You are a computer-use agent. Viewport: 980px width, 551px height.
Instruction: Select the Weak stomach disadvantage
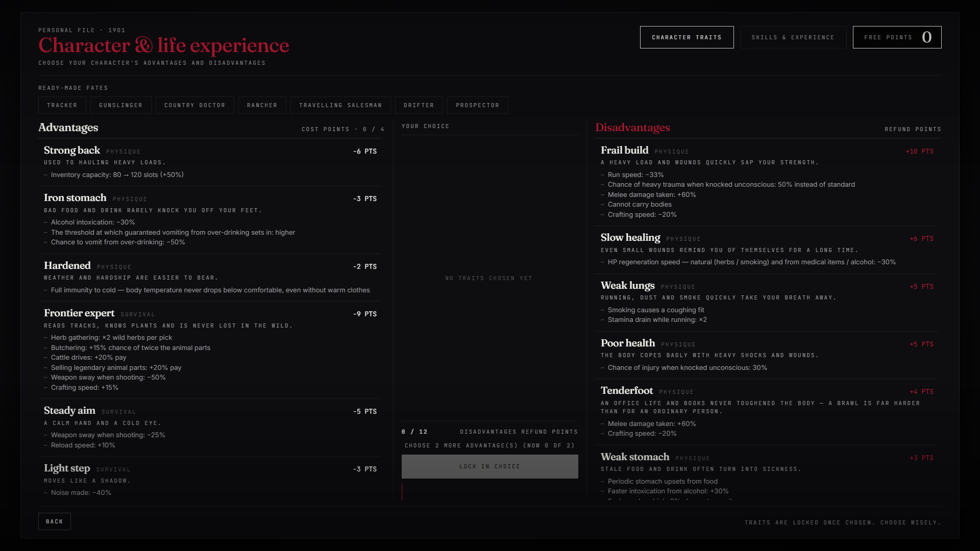pyautogui.click(x=767, y=473)
